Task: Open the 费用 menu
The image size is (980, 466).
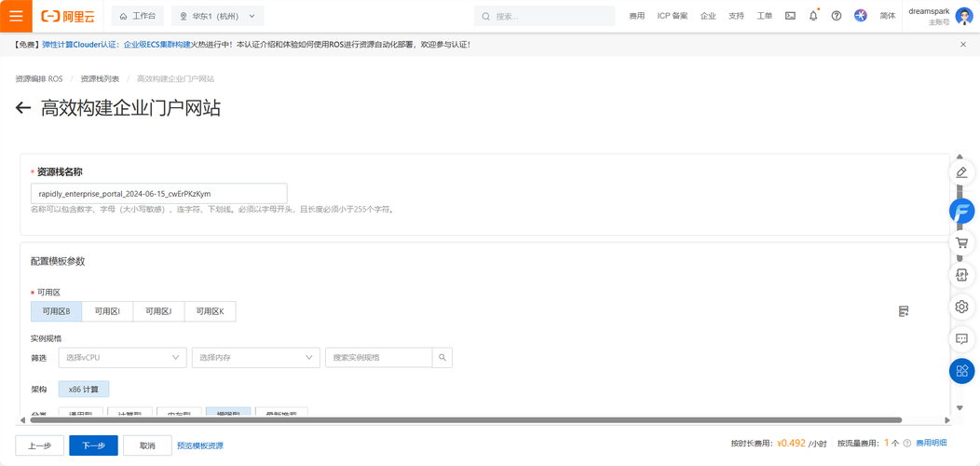Action: pos(636,16)
